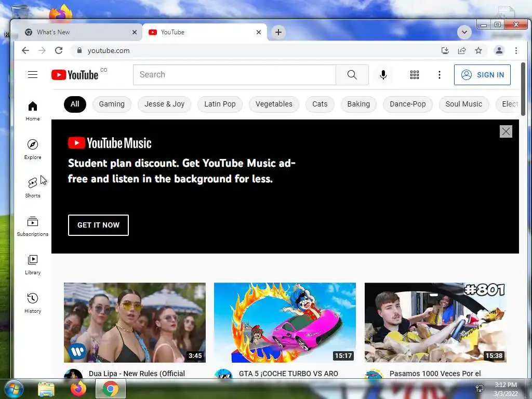Open Dua Lipa New Rules thumbnail
Viewport: 532px width, 399px height.
coord(135,322)
